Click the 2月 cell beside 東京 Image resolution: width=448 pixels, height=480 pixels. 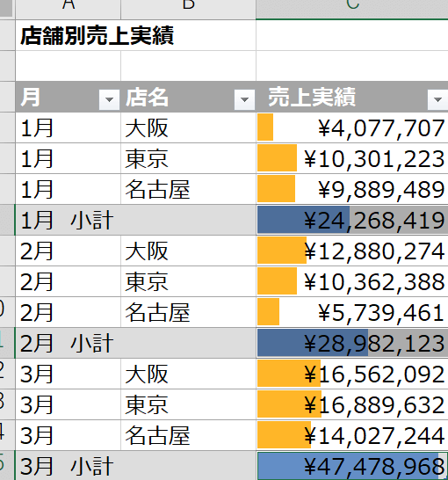click(69, 281)
